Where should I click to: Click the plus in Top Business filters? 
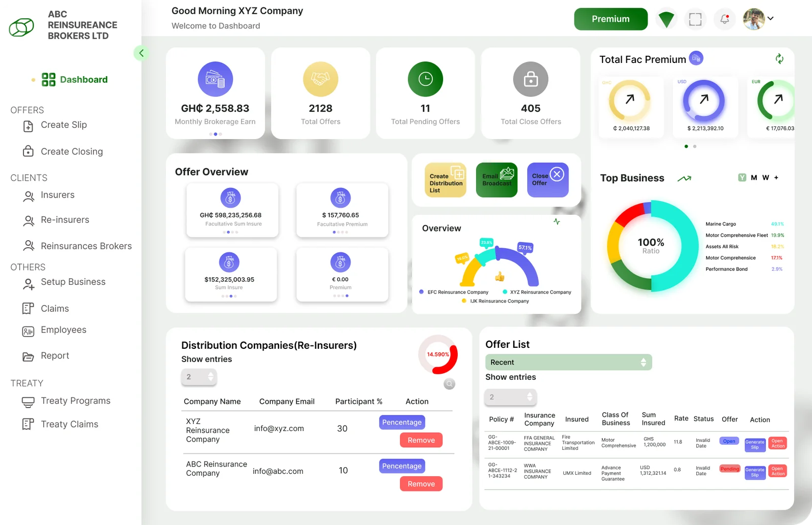[776, 178]
